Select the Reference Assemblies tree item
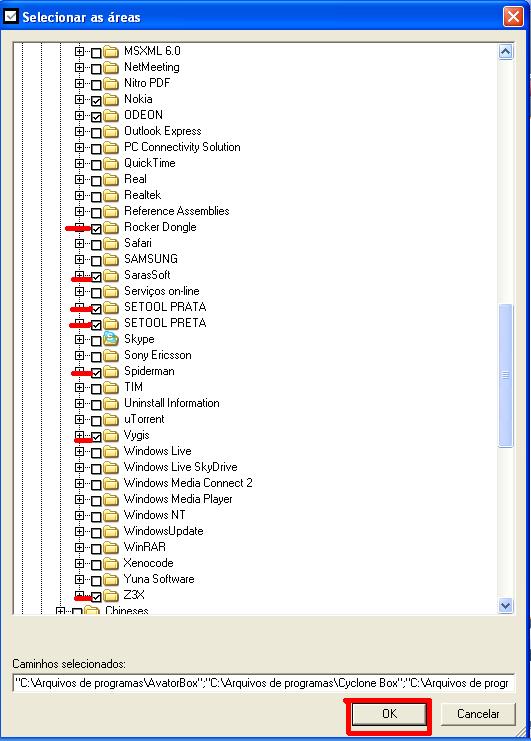Image resolution: width=531 pixels, height=741 pixels. click(x=176, y=211)
